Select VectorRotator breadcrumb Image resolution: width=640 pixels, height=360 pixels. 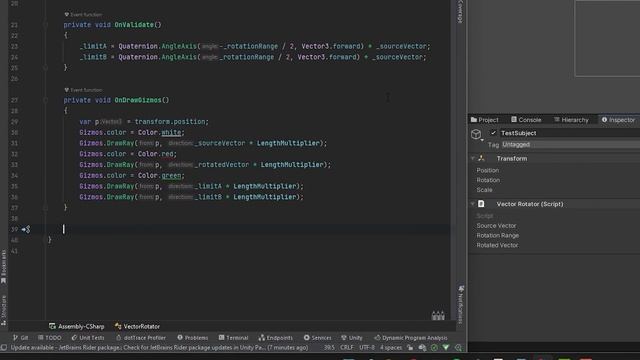[x=138, y=327]
